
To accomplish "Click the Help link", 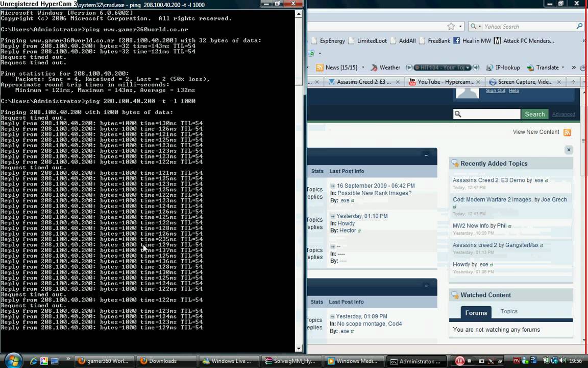I will (x=514, y=91).
